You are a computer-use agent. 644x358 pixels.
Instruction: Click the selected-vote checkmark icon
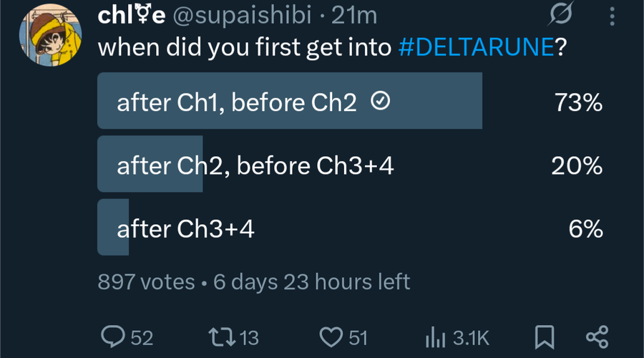(x=381, y=101)
